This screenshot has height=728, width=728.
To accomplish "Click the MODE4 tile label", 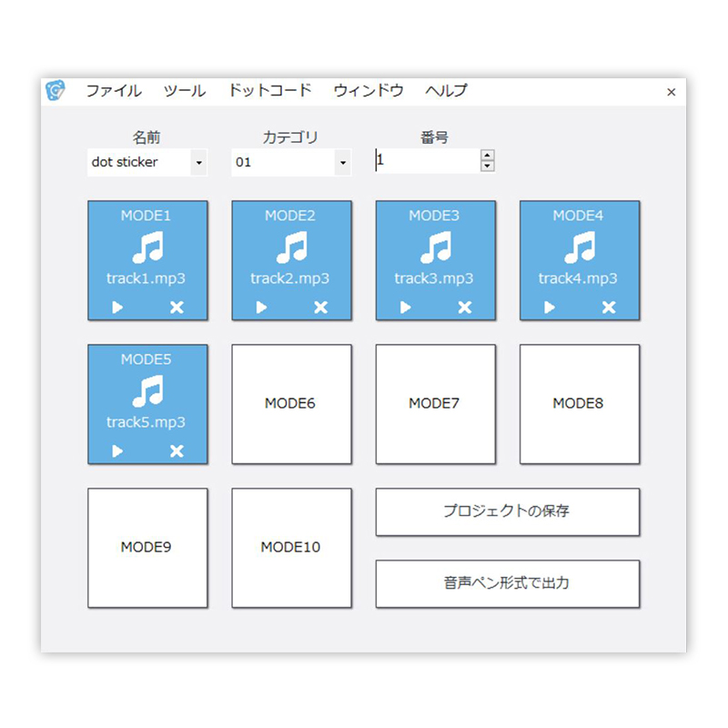I will click(578, 216).
